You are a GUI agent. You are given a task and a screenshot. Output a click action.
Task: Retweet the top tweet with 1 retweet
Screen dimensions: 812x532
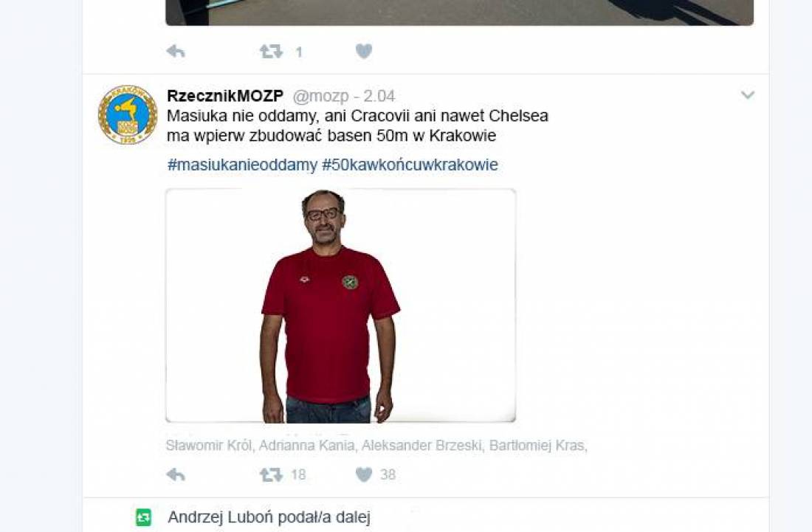point(271,51)
